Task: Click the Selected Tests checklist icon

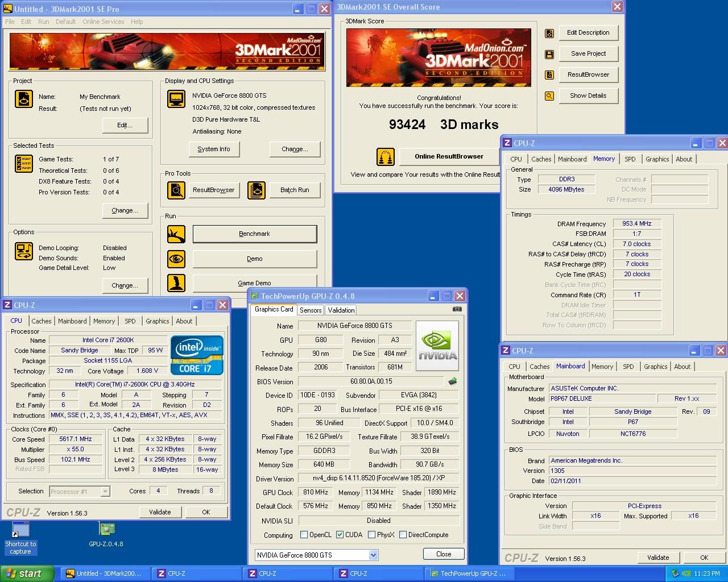Action: coord(23,164)
